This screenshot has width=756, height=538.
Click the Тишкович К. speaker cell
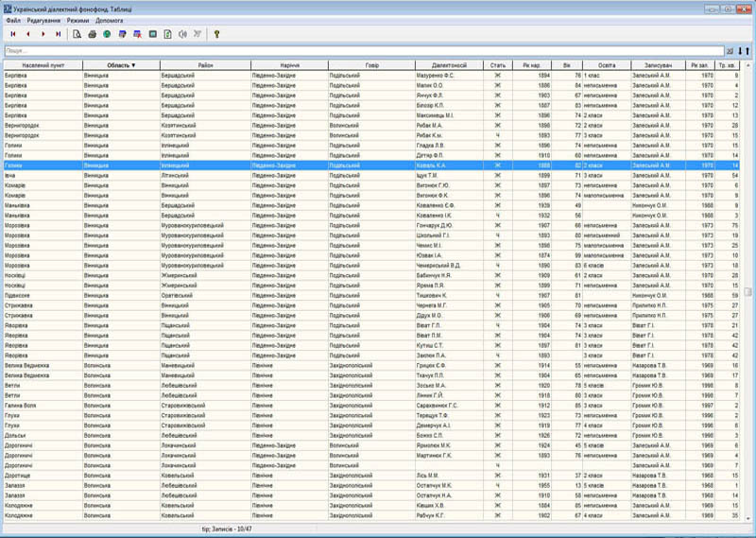[449, 295]
